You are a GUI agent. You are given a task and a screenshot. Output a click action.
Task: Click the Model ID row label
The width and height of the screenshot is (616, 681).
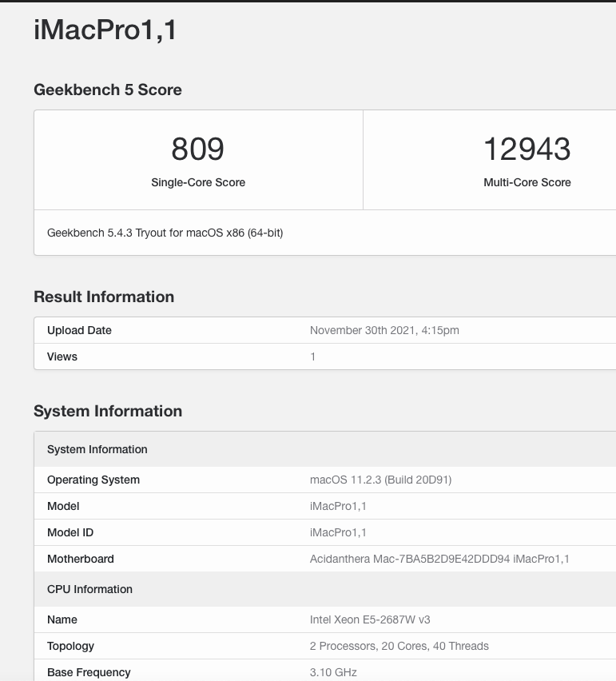tap(70, 533)
